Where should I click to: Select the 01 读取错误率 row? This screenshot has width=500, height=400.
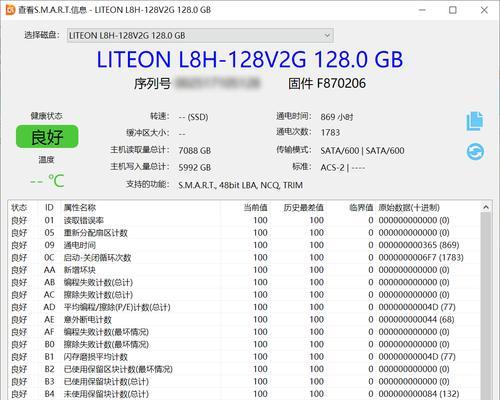coord(244,220)
